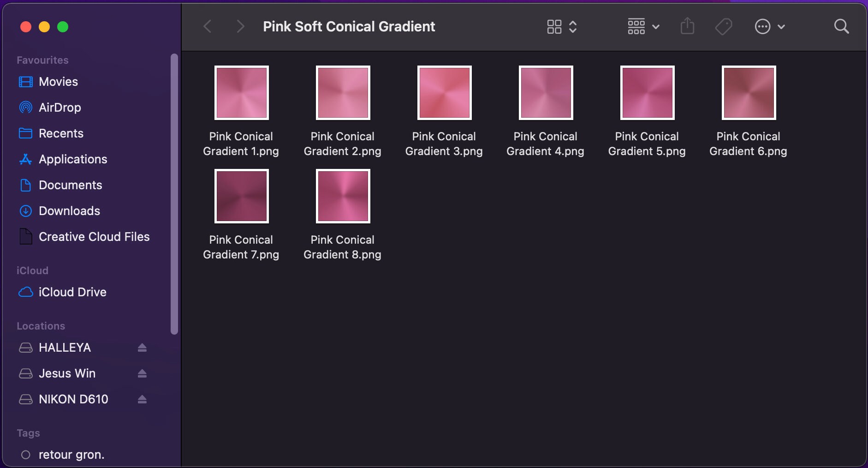Viewport: 868px width, 468px height.
Task: Select Pink Conical Gradient 5.png thumbnail
Action: tap(648, 93)
